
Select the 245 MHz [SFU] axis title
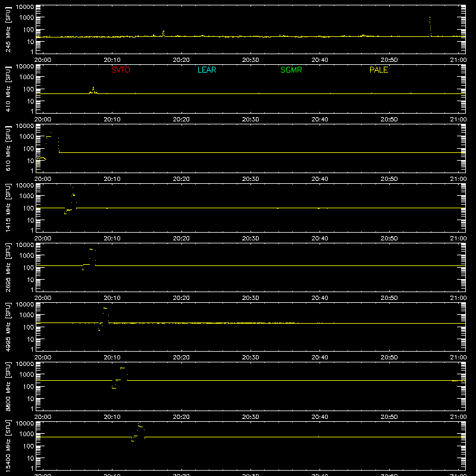8,30
